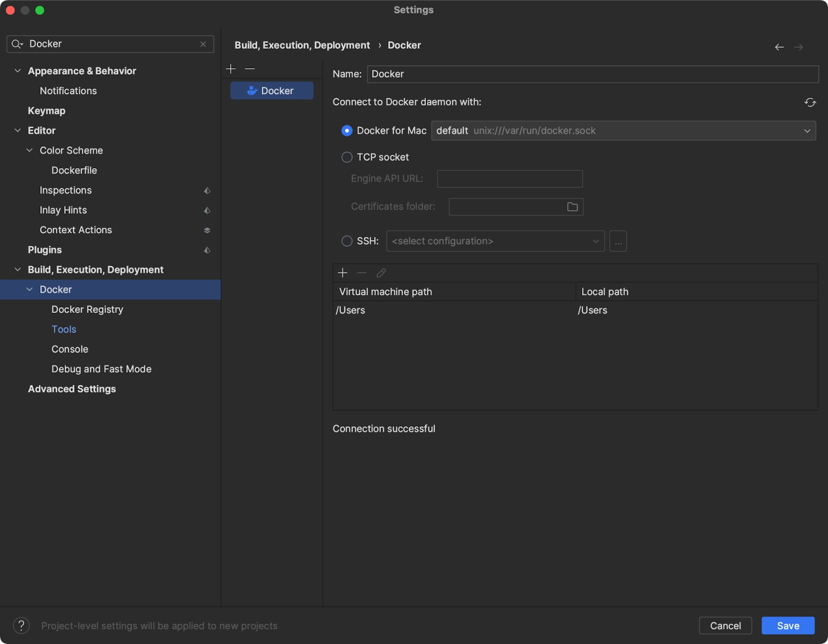Open Docker Tools settings
Viewport: 828px width, 644px height.
64,330
